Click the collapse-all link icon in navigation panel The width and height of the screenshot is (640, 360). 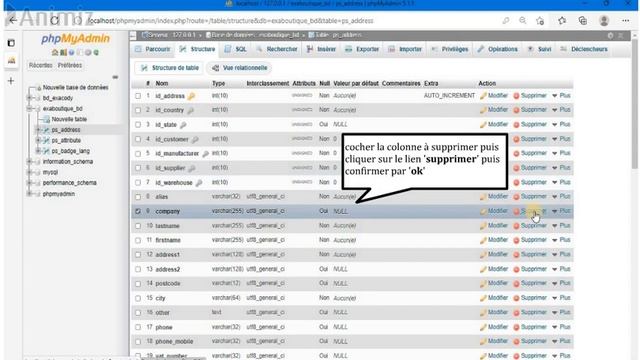tap(116, 77)
